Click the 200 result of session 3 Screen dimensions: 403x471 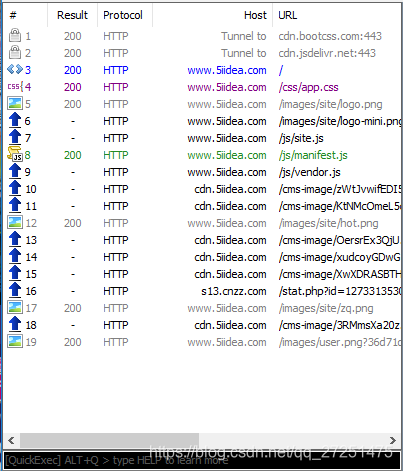tap(73, 70)
